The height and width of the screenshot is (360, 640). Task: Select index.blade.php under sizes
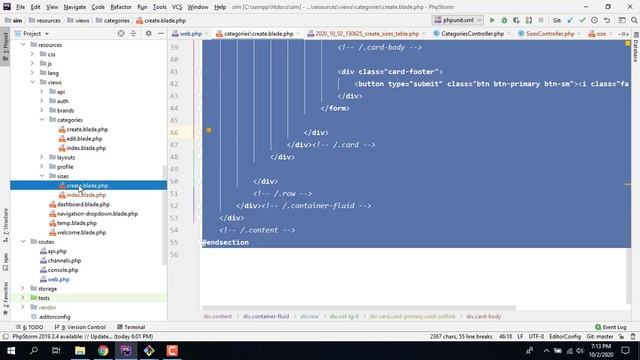[86, 195]
